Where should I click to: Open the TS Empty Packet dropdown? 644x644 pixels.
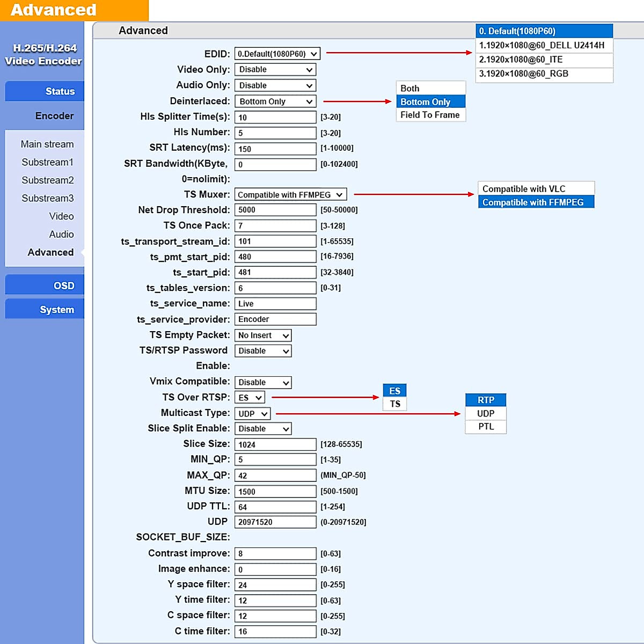click(264, 335)
